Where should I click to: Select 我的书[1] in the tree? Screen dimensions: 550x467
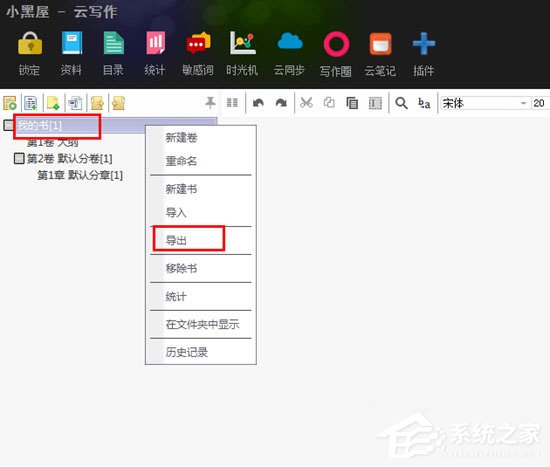coord(39,125)
